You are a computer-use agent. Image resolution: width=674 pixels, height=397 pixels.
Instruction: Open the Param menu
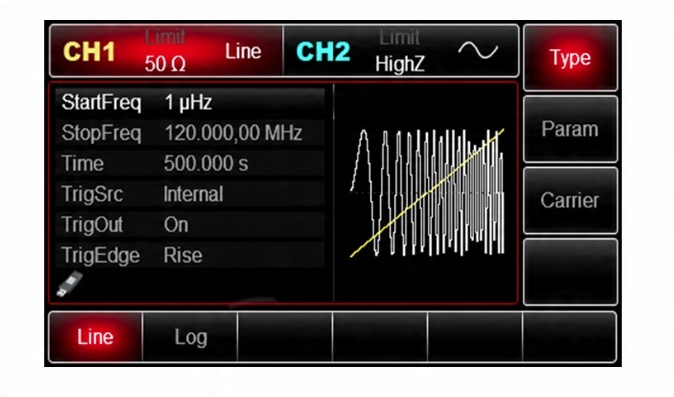point(570,129)
